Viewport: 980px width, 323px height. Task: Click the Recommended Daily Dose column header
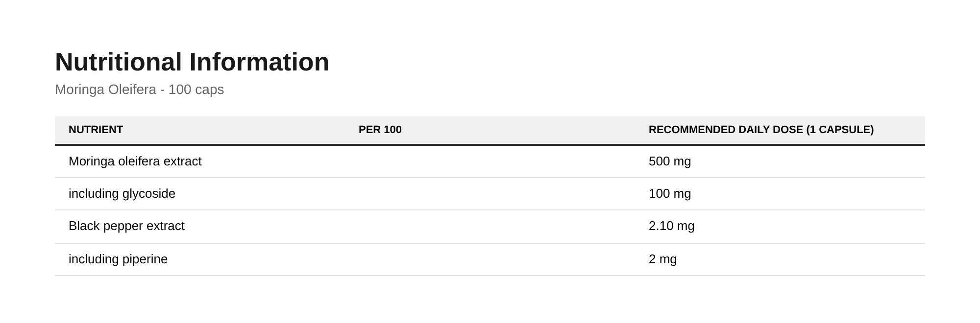(x=761, y=130)
